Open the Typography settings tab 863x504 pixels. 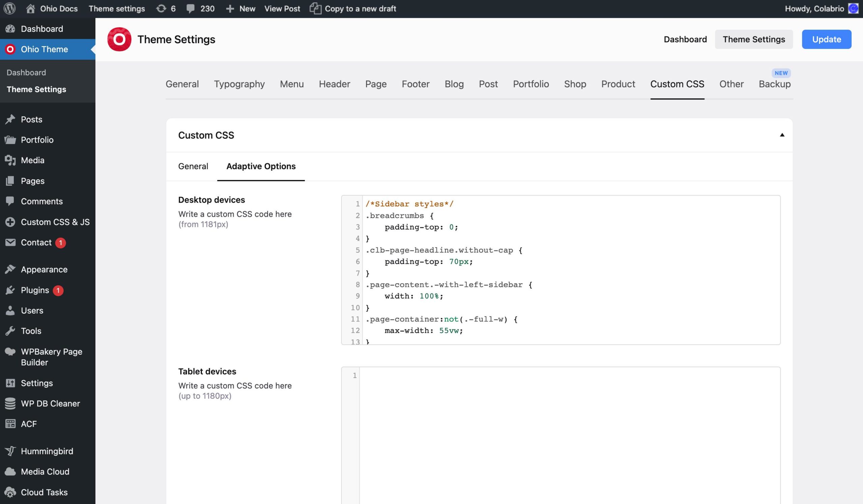click(x=239, y=84)
